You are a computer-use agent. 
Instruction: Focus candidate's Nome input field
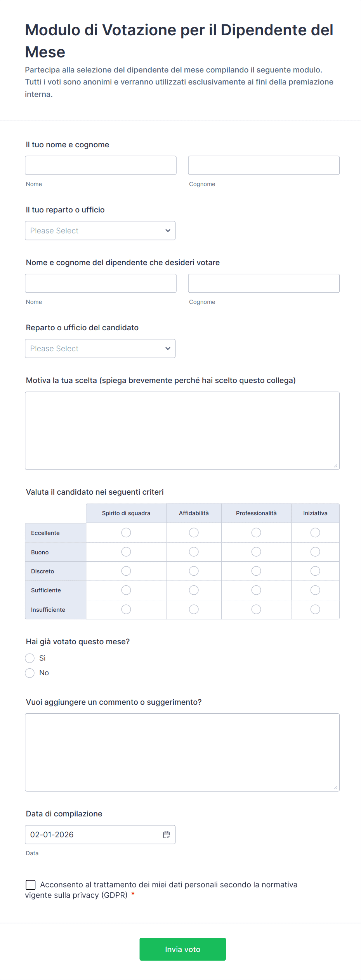[x=101, y=283]
